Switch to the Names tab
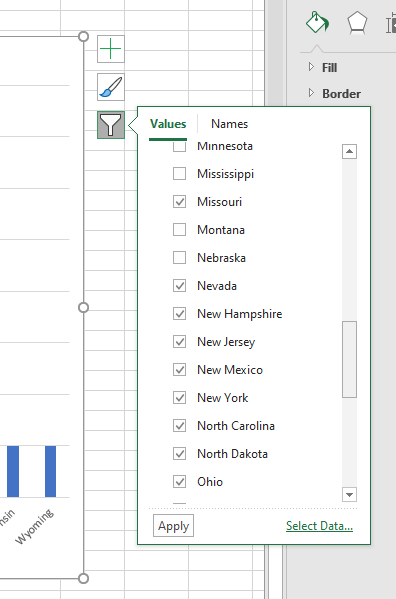 [230, 124]
